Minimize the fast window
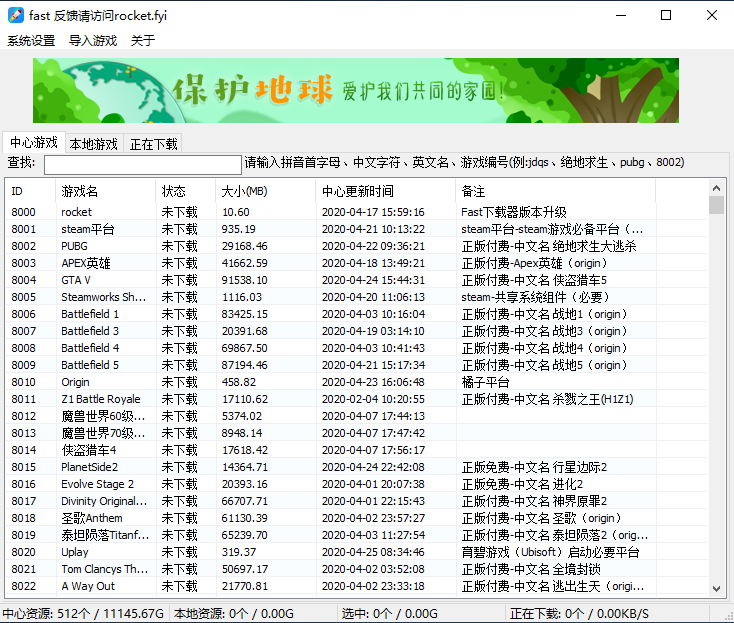 621,15
